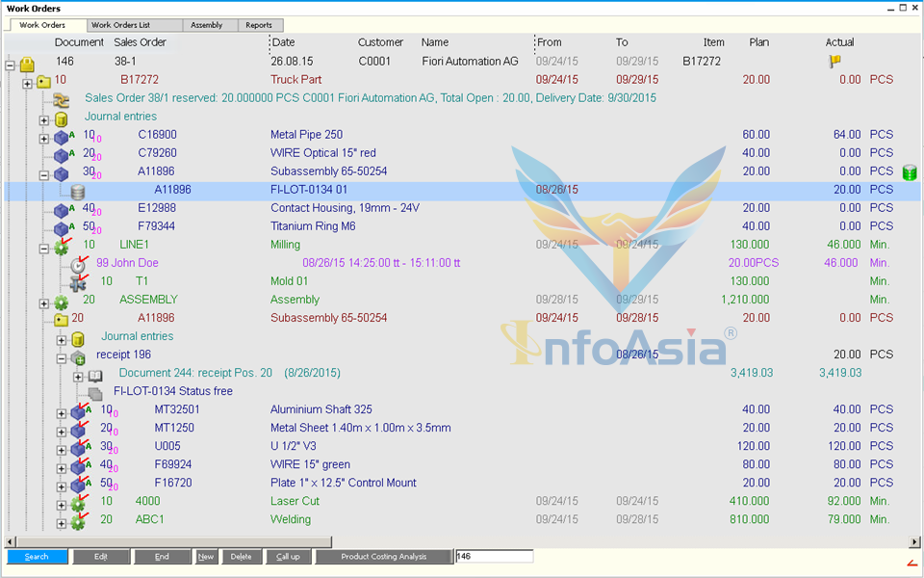This screenshot has height=578, width=924.
Task: Click the tool icon for Mold 01 T1
Action: (78, 283)
